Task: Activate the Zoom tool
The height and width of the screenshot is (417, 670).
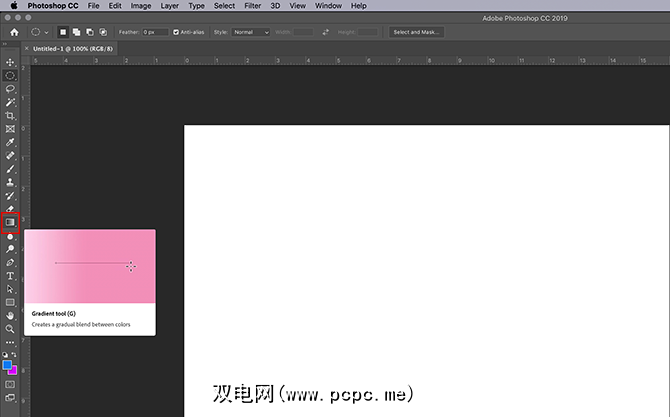Action: pyautogui.click(x=10, y=328)
